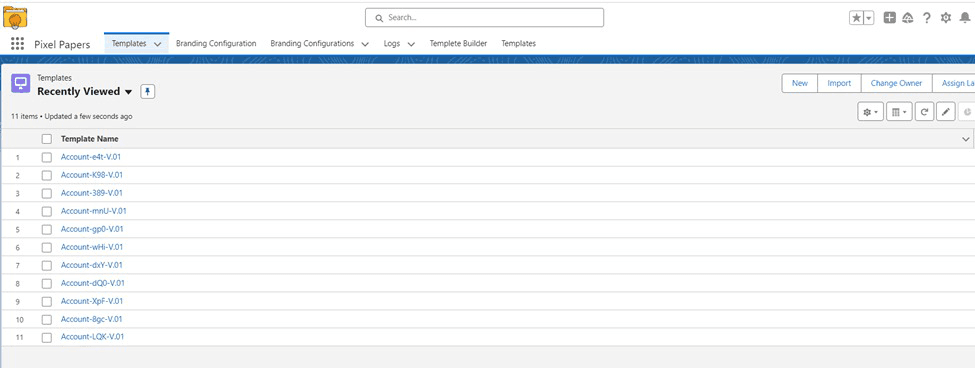Expand the Logs tab chevron
Viewport: 975px width, 368px height.
click(411, 44)
